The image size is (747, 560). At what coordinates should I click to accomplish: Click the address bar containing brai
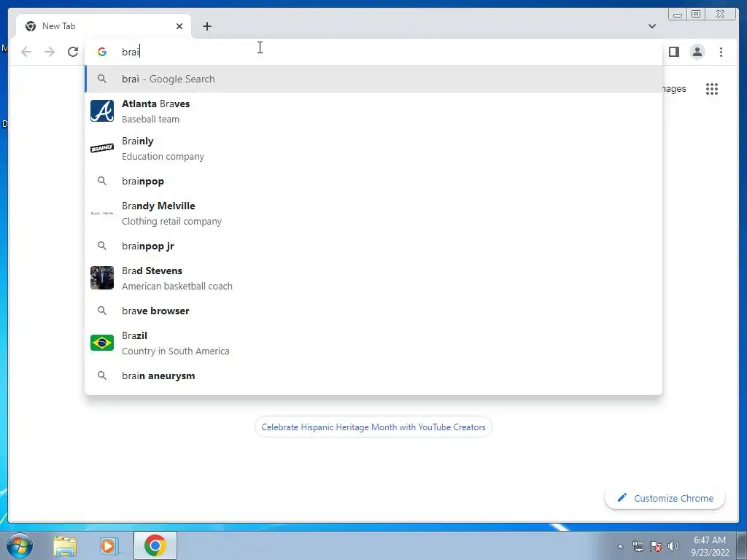tap(373, 52)
